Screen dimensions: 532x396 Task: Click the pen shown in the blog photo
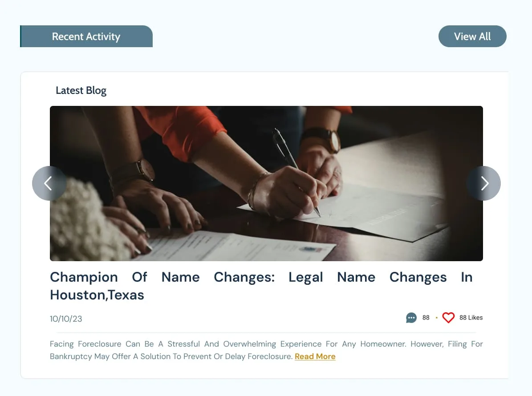click(x=296, y=171)
